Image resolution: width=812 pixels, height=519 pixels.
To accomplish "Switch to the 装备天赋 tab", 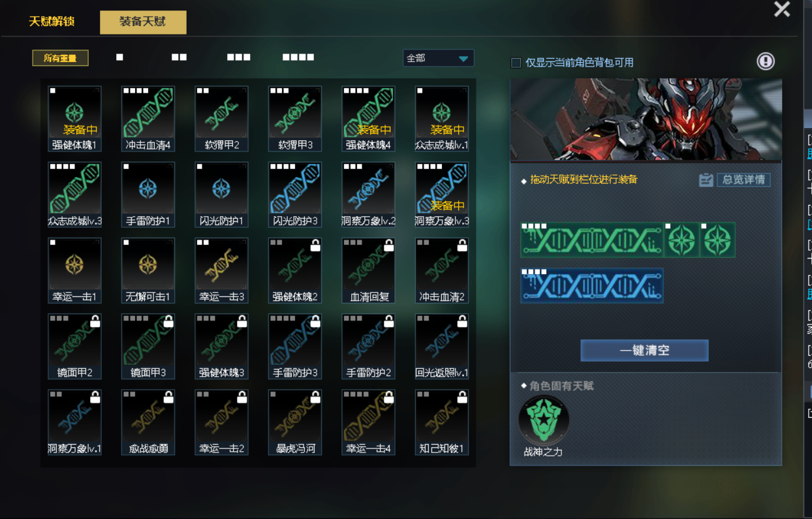I will [x=143, y=22].
